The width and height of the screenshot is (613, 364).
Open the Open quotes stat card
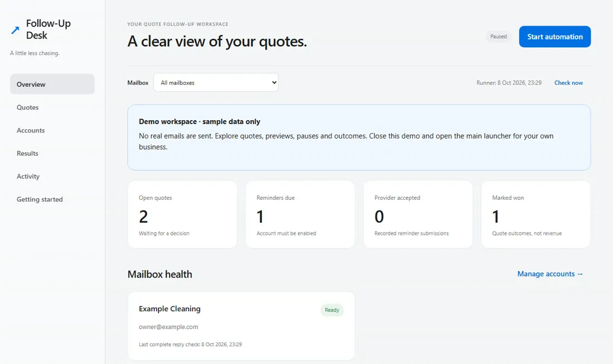point(183,214)
